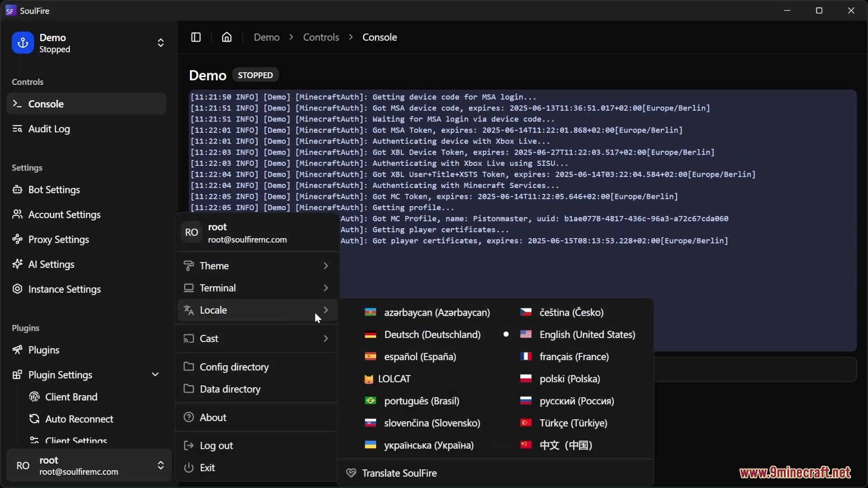The width and height of the screenshot is (868, 488).
Task: Click the Auto Reconnect refresh icon
Action: coord(34,419)
